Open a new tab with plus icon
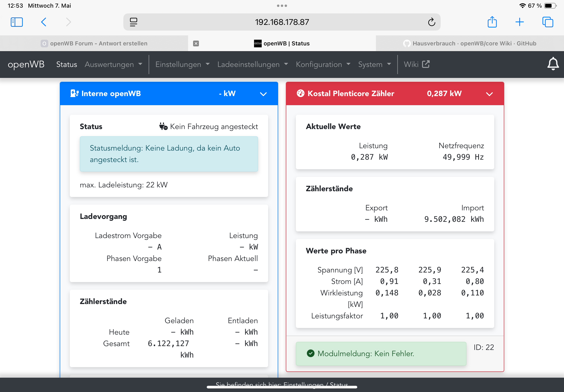Viewport: 564px width, 392px height. (520, 22)
